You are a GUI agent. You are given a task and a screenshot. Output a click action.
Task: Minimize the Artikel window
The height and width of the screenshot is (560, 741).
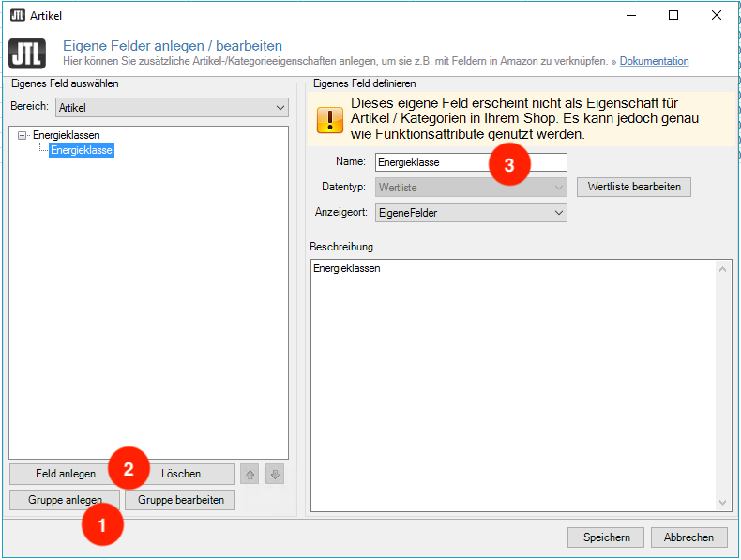pos(631,15)
